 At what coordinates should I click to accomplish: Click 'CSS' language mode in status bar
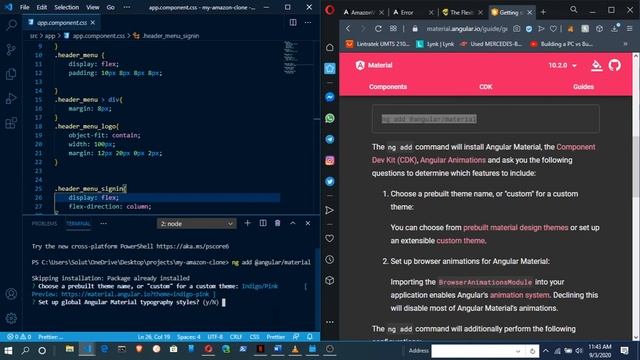pyautogui.click(x=254, y=337)
